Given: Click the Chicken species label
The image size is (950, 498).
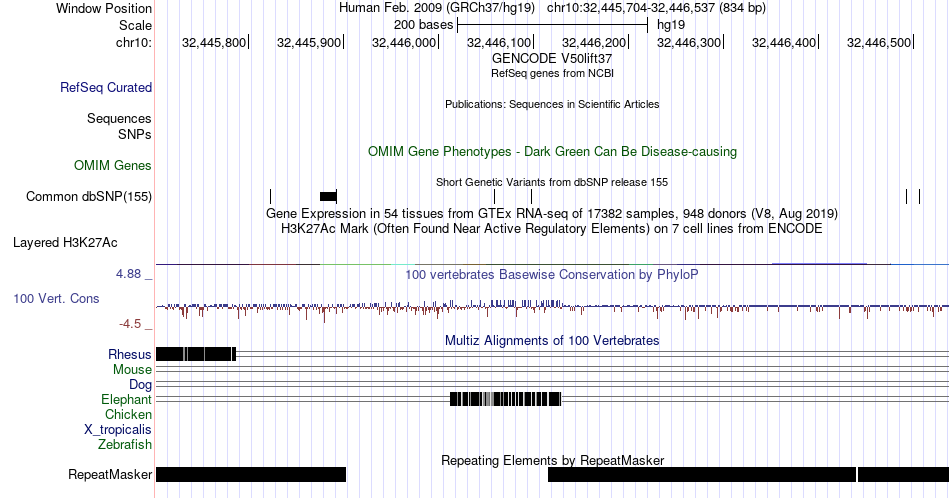Looking at the screenshot, I should [x=128, y=414].
